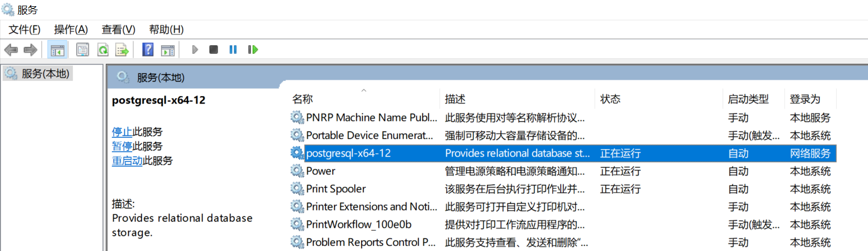The image size is (868, 251).
Task: Click the Start Service play icon
Action: [x=195, y=50]
